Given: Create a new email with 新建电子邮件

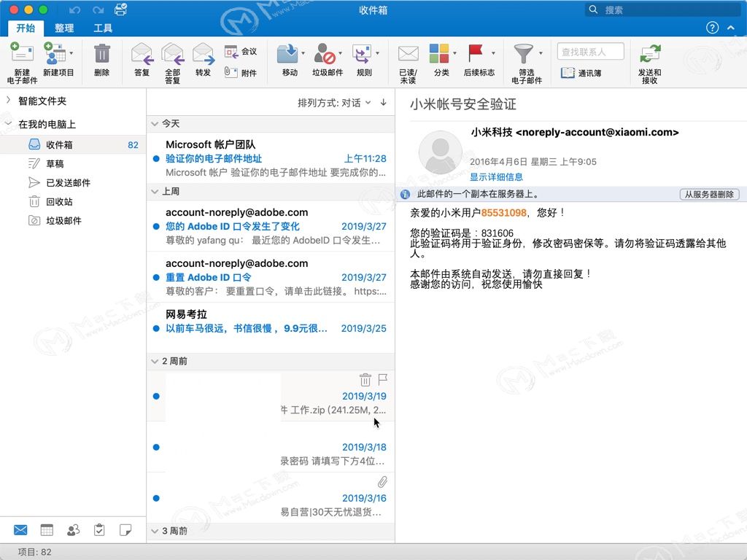Looking at the screenshot, I should coord(22,63).
